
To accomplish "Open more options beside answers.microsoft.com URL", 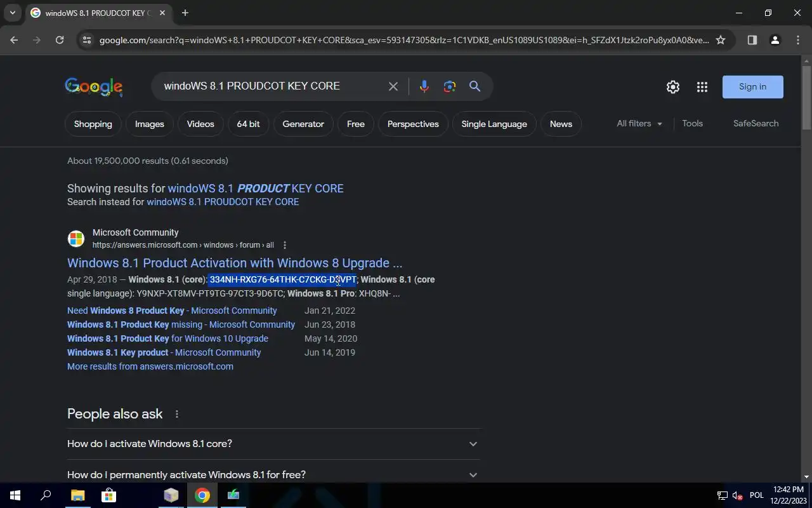I will 285,245.
